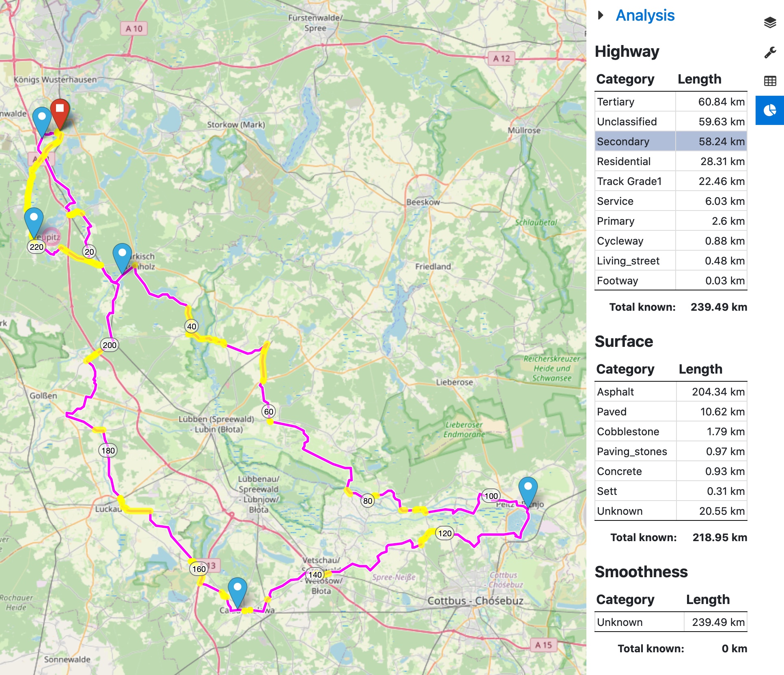Select the Unknown surface row 20.55 km
Screen dimensions: 784x675
pos(671,511)
